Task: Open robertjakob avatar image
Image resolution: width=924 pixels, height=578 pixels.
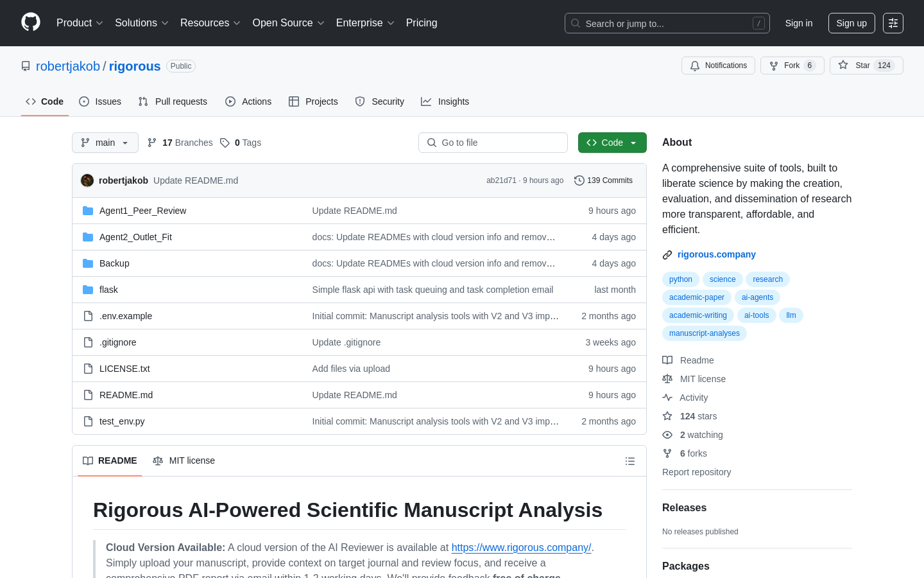Action: click(x=87, y=180)
